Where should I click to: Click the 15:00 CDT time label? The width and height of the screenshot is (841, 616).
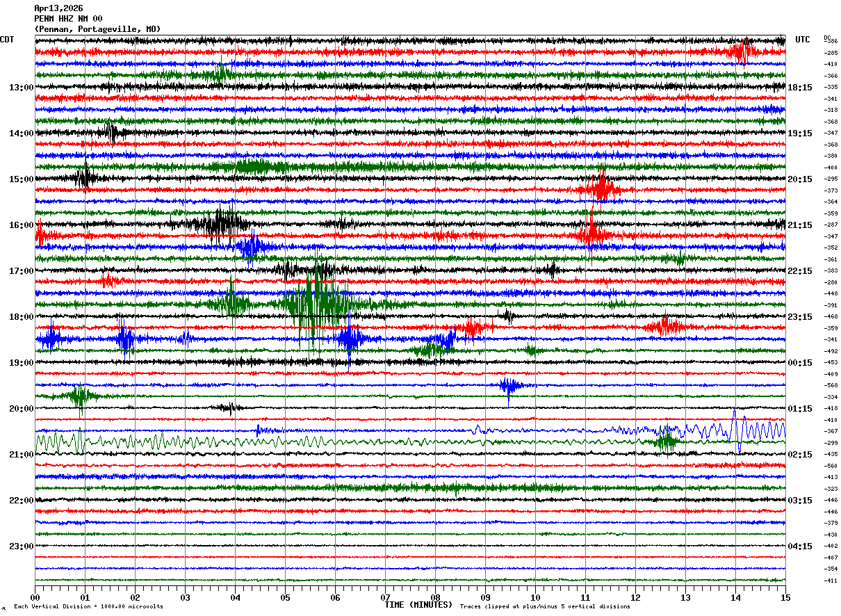22,179
